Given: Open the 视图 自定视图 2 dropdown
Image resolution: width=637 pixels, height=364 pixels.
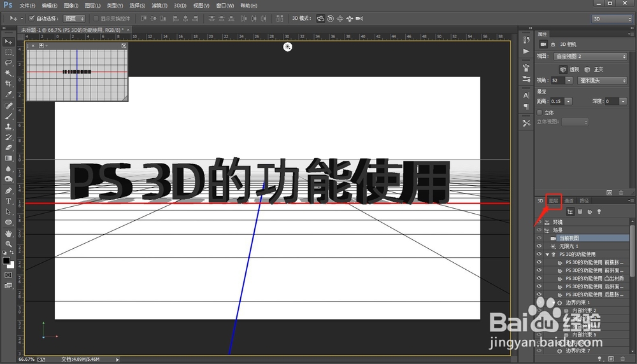Looking at the screenshot, I should (591, 57).
